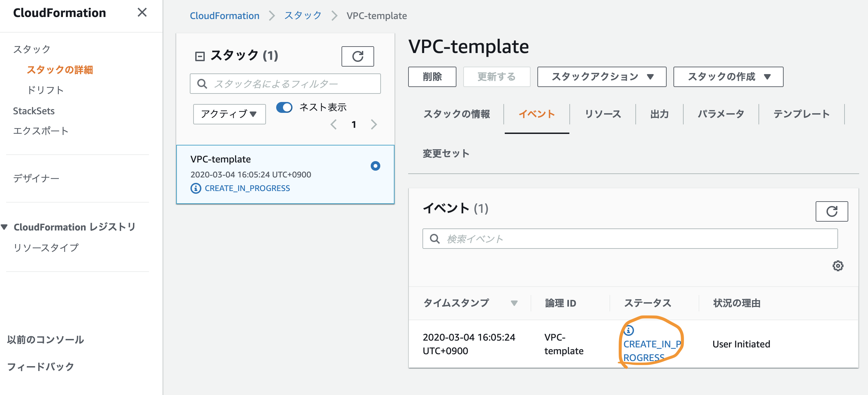The height and width of the screenshot is (395, 868).
Task: Open the アクティブ filter dropdown
Action: click(x=229, y=114)
